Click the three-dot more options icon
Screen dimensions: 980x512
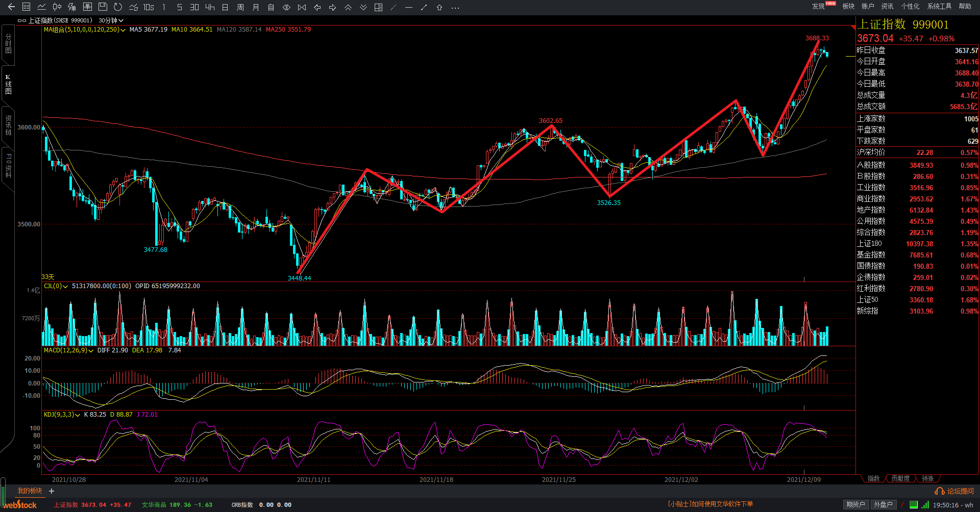pyautogui.click(x=455, y=7)
